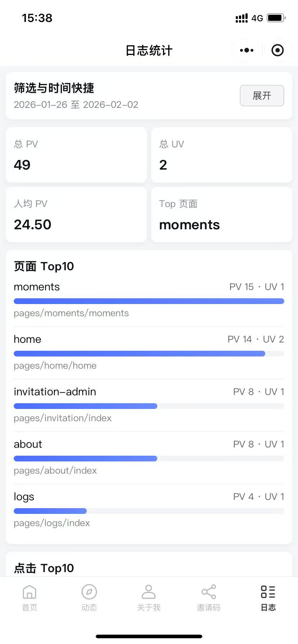298x644 pixels.
Task: Click the logs page progress bar
Action: click(50, 511)
